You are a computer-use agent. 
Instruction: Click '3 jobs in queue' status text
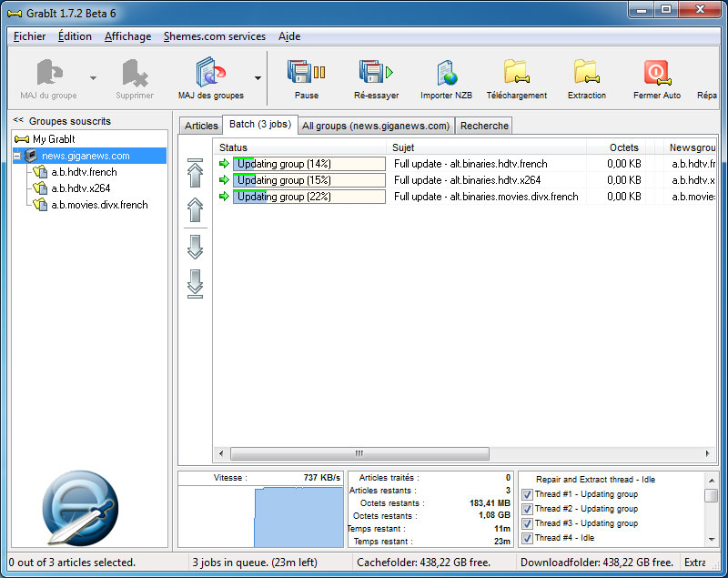pos(255,563)
